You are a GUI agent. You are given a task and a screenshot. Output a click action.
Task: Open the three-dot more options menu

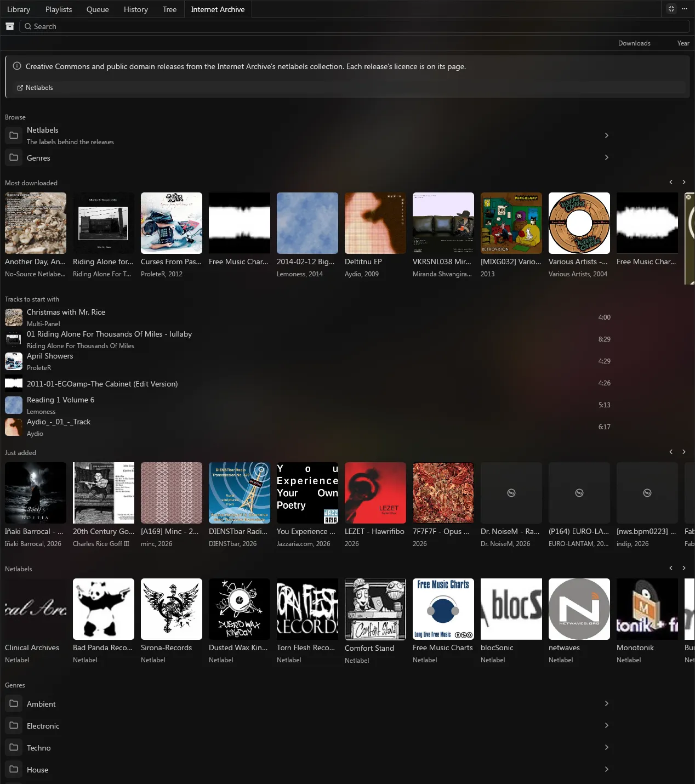pyautogui.click(x=685, y=9)
